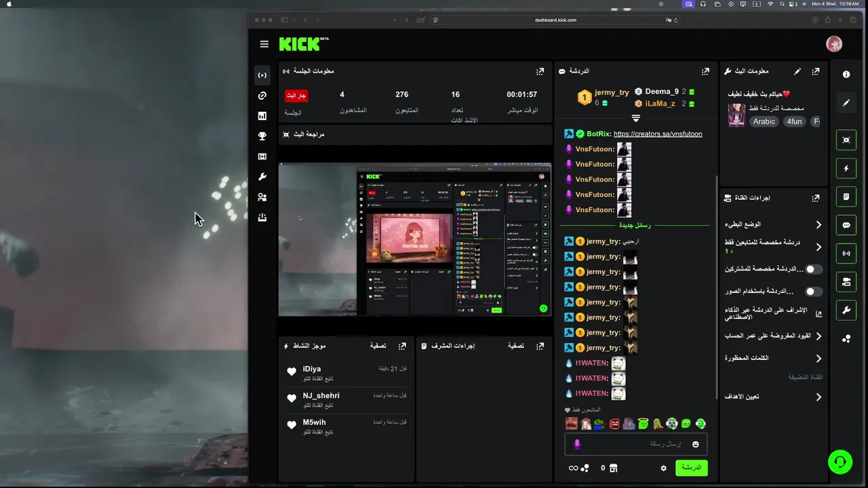
Task: Toggle the lightning activity widget in right rail
Action: pyautogui.click(x=846, y=168)
